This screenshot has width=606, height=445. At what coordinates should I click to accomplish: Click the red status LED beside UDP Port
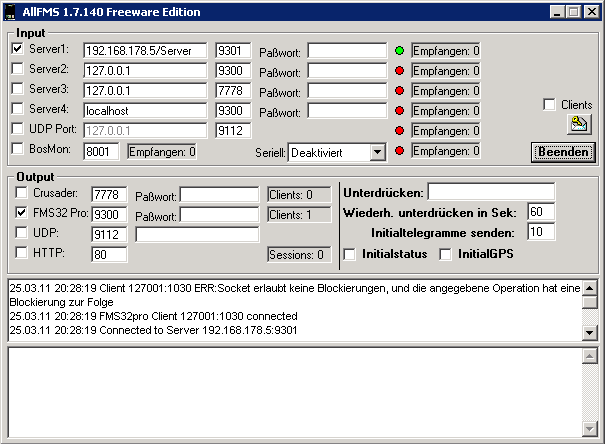399,131
